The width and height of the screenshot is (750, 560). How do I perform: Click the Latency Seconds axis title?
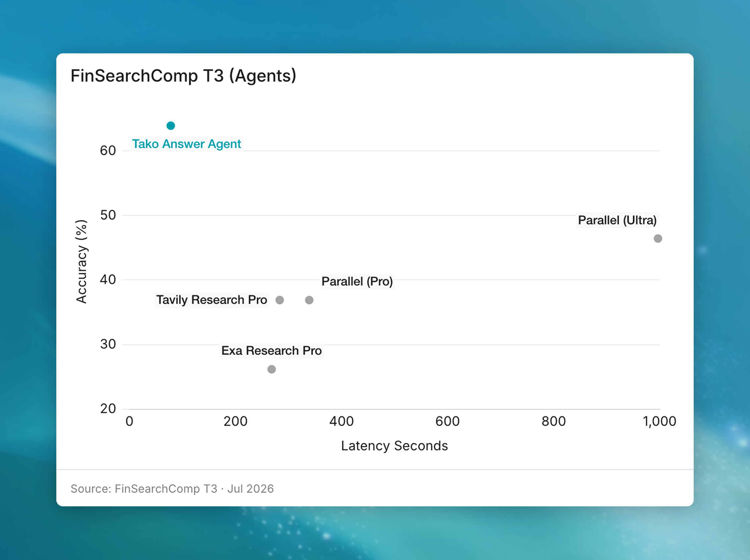tap(394, 446)
